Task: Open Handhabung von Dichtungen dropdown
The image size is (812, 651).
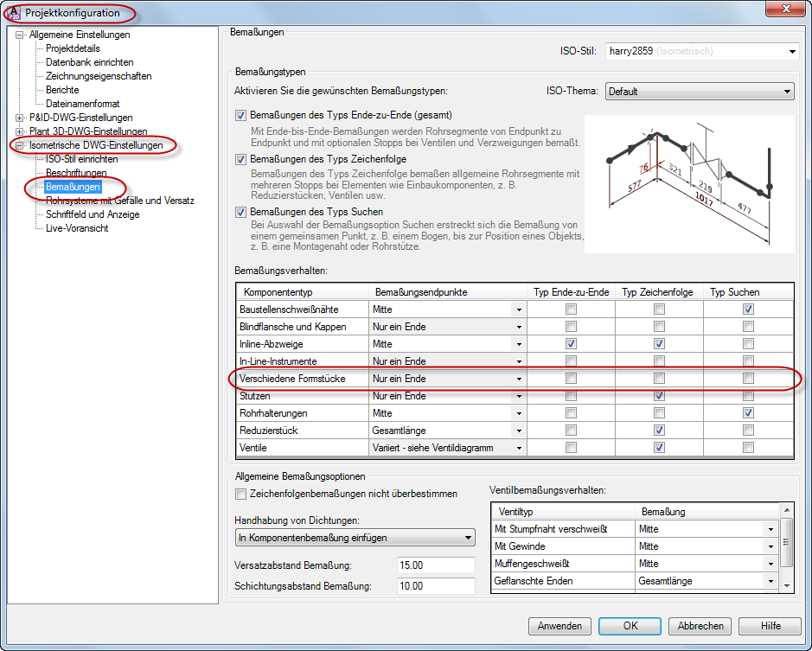Action: 355,538
